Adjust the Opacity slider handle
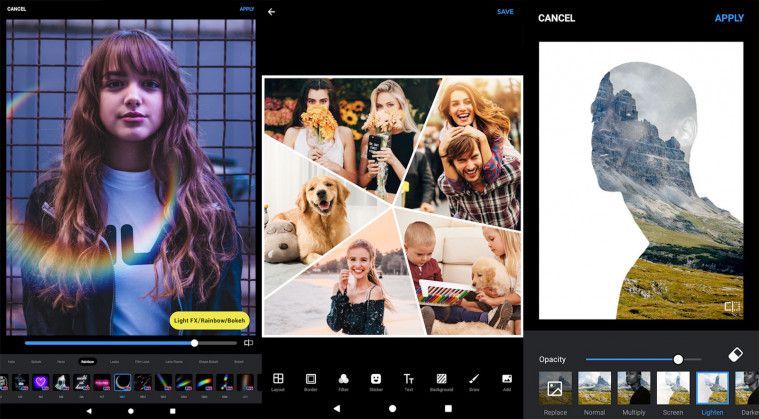The image size is (759, 419). 678,359
